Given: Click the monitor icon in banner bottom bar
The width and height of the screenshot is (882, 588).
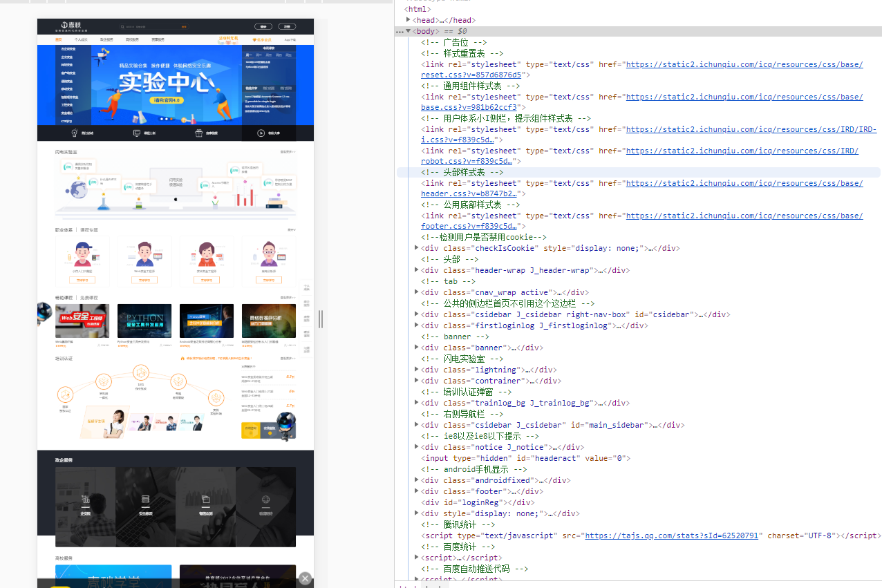Looking at the screenshot, I should [137, 133].
